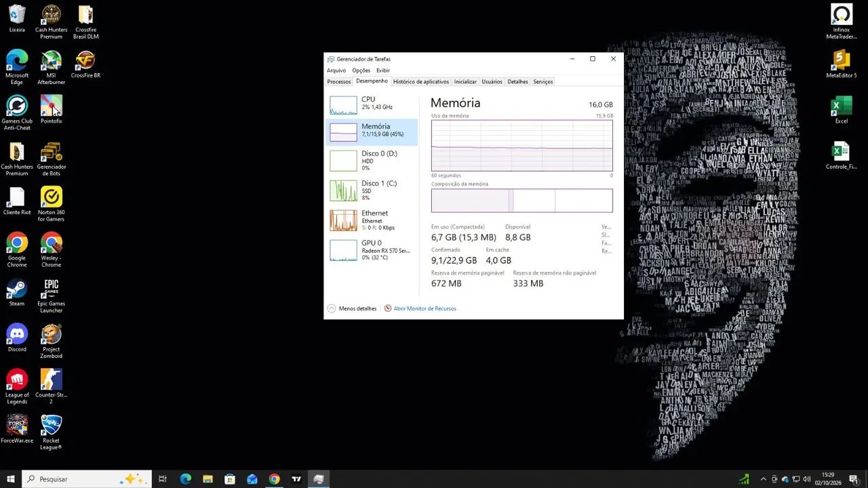Select the Excel desktop shortcut

click(x=841, y=110)
